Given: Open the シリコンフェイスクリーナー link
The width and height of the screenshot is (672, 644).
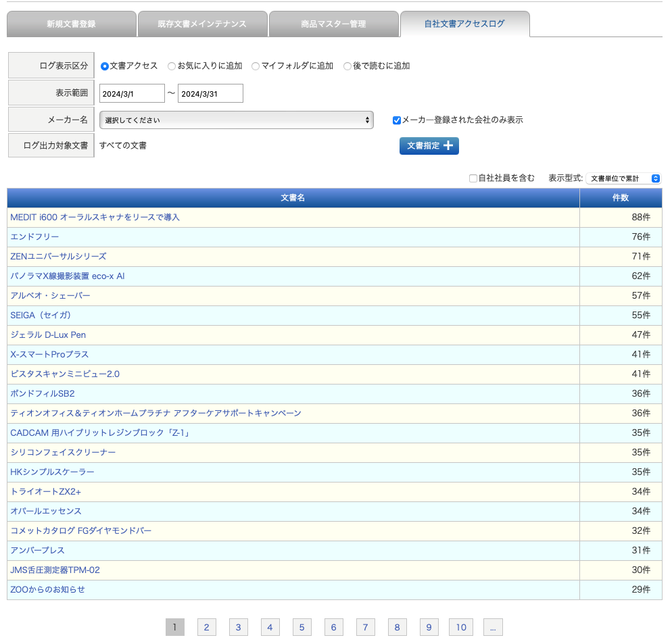Looking at the screenshot, I should (x=63, y=453).
